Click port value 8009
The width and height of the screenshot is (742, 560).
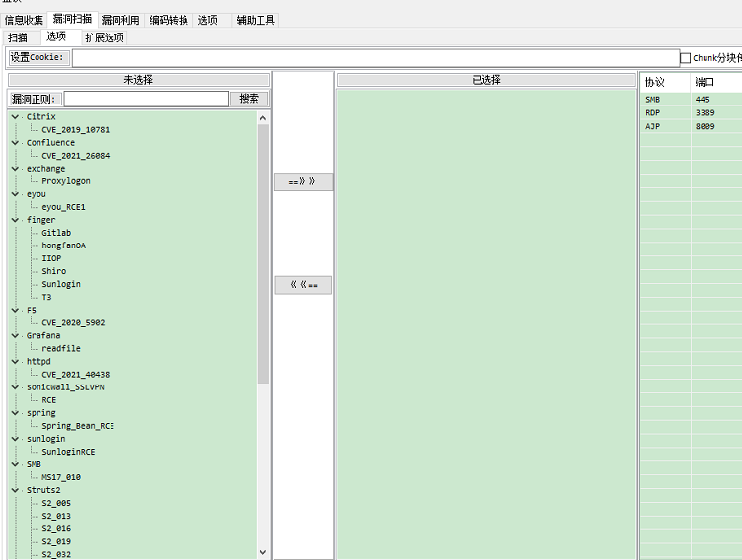point(705,127)
